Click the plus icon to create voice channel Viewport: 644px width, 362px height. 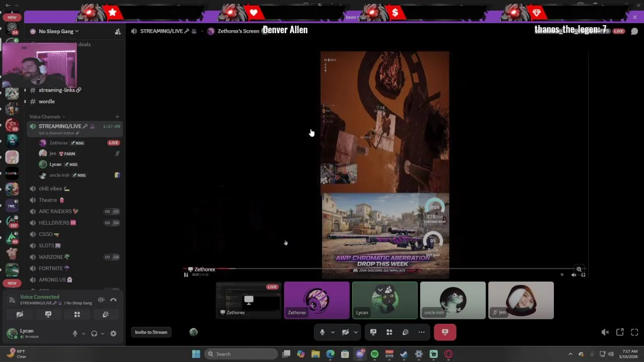[117, 117]
